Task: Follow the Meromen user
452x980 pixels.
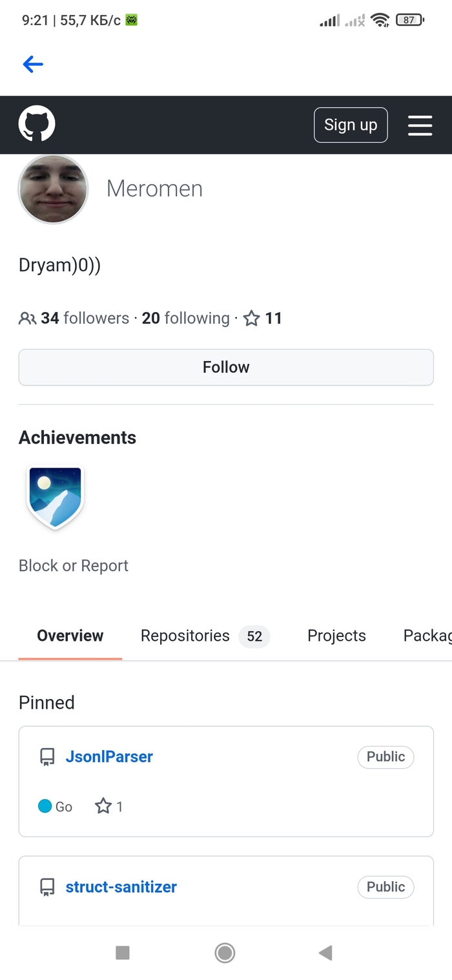Action: tap(226, 367)
